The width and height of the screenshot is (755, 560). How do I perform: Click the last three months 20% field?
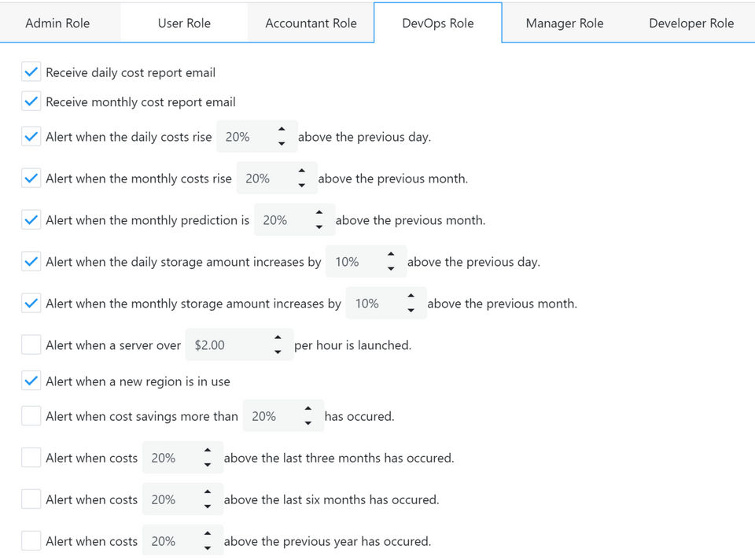(x=182, y=458)
